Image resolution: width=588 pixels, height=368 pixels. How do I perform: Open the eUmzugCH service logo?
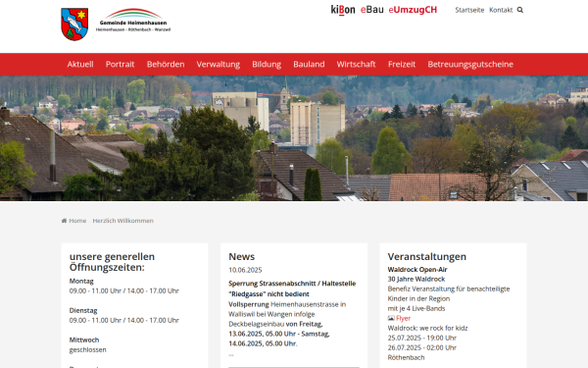coord(413,10)
